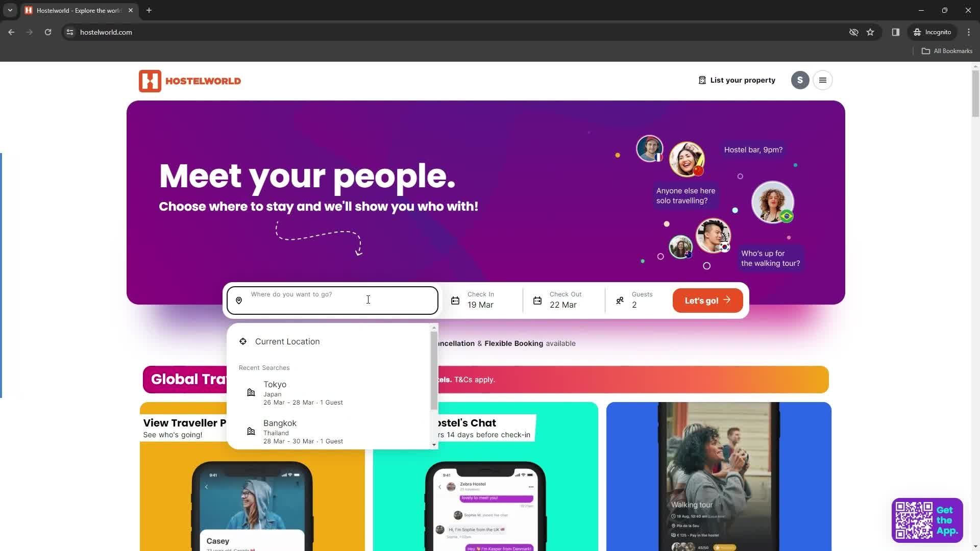Expand recent searches dropdown list
Viewport: 980px width, 551px height.
point(433,445)
